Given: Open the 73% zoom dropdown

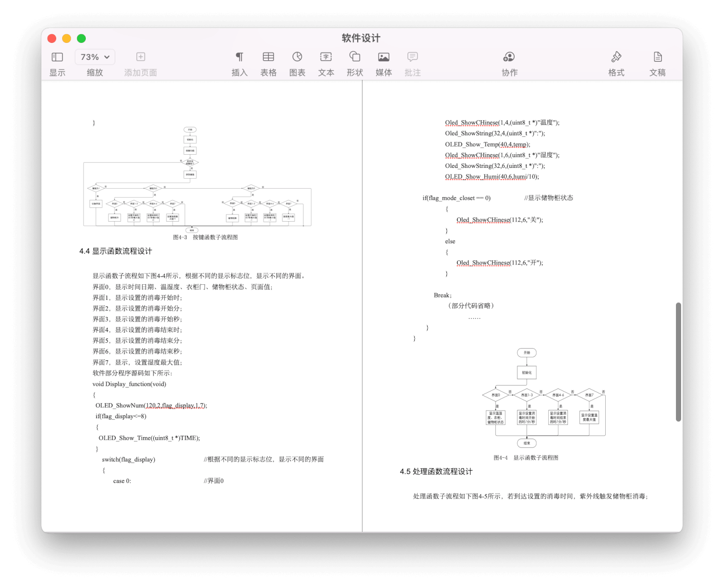Looking at the screenshot, I should pyautogui.click(x=95, y=57).
